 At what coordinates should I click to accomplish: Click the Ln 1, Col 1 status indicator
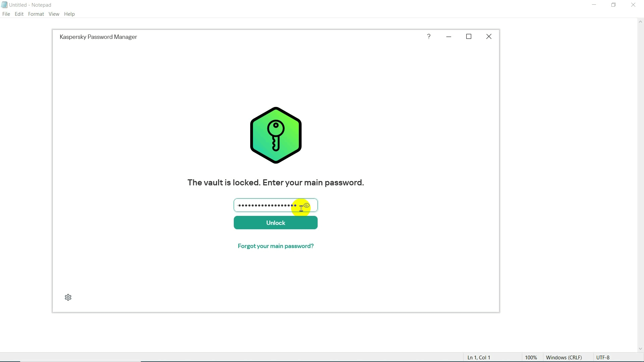point(478,357)
